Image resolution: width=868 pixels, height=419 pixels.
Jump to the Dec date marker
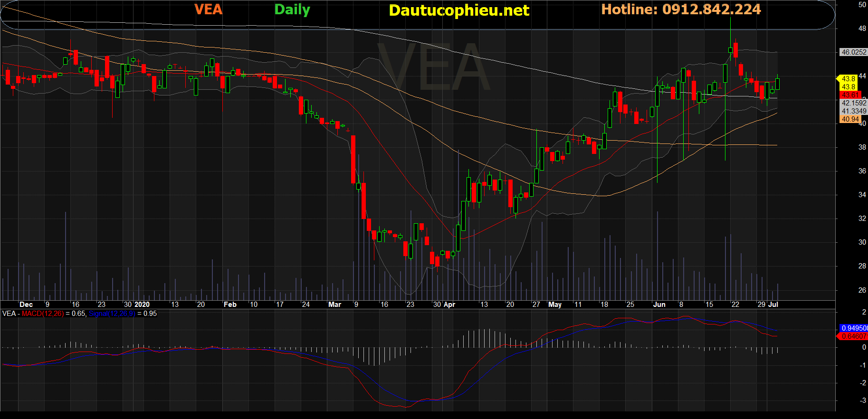point(26,305)
